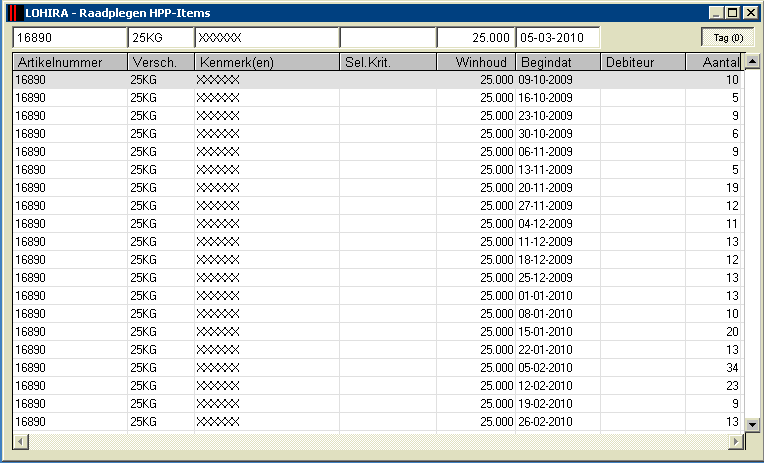Select the row dated 01-01-2010

pos(377,296)
